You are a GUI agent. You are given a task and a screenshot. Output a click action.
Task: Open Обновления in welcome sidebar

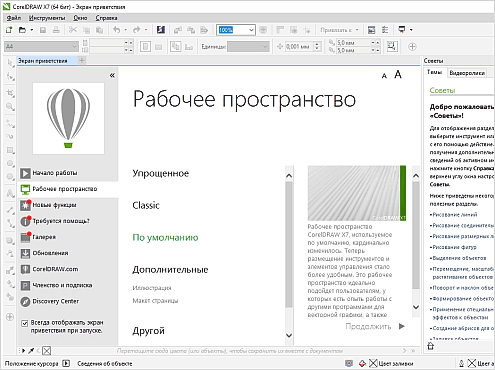pos(68,253)
